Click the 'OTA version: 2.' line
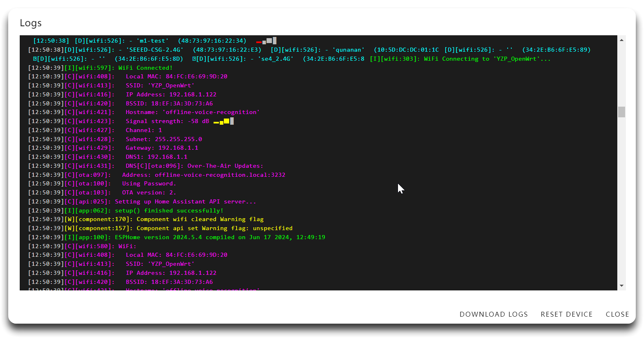 pyautogui.click(x=102, y=192)
